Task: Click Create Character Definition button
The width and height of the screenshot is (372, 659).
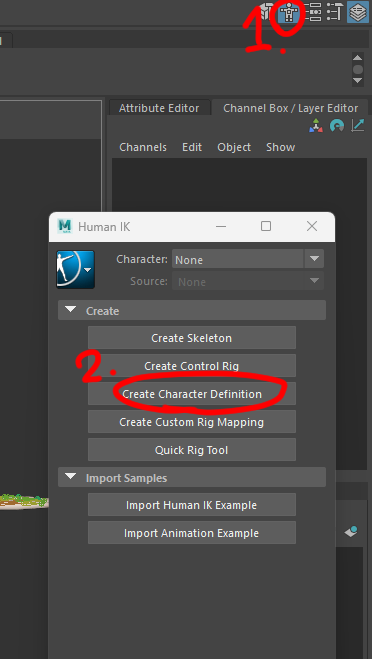Action: click(192, 394)
